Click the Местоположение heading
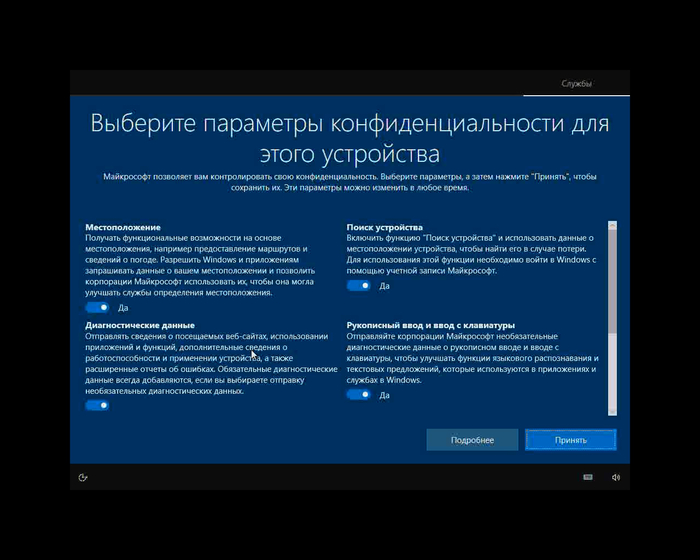The width and height of the screenshot is (700, 560). [123, 227]
